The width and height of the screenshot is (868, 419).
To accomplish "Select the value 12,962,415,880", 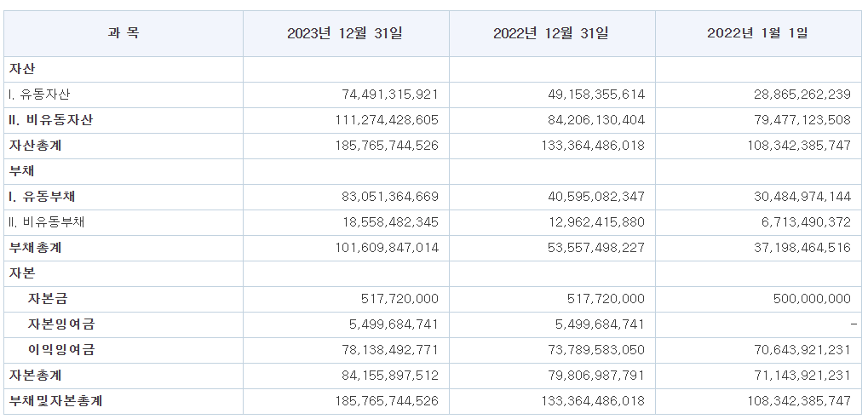I will pyautogui.click(x=596, y=222).
